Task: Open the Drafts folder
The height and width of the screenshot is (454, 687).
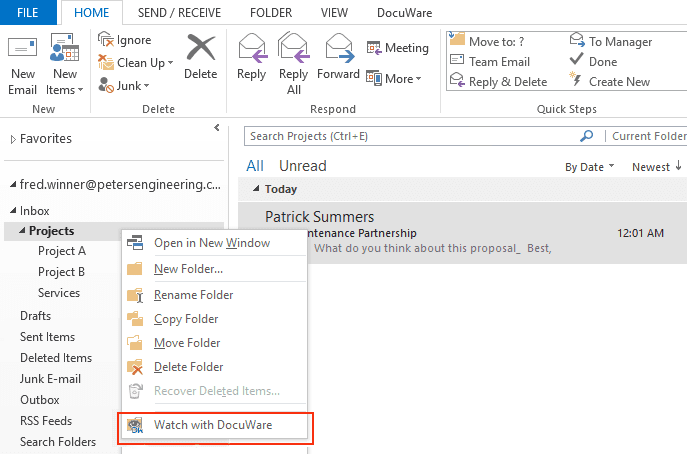Action: [x=35, y=316]
